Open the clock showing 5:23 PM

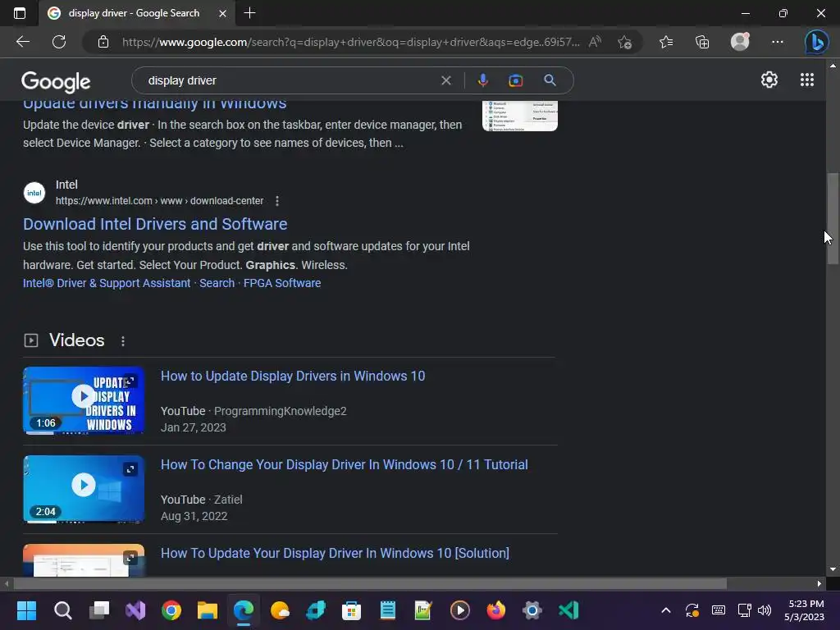(805, 610)
